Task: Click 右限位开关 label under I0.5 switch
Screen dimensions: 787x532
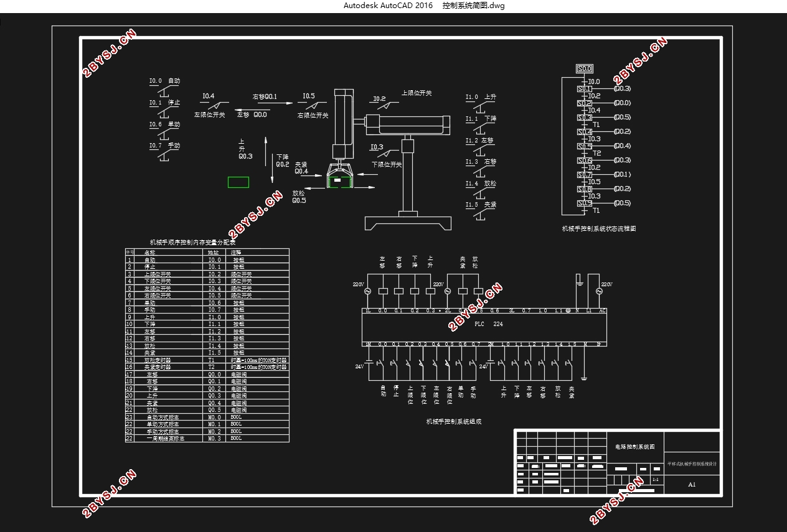Action: [313, 116]
